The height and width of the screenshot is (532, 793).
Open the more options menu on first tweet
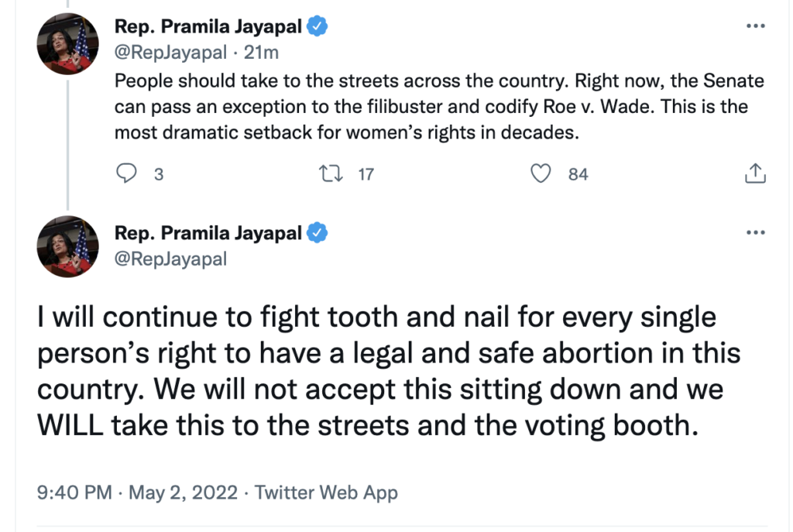pos(754,26)
